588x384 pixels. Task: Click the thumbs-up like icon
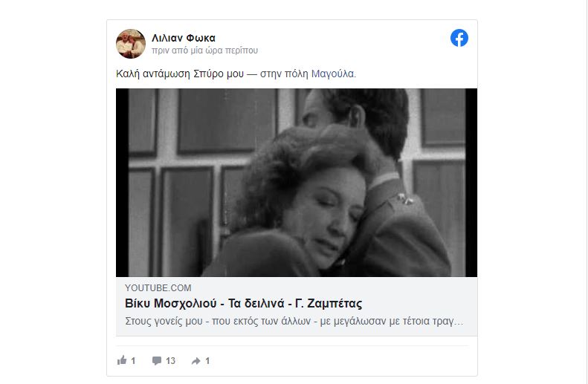(x=122, y=360)
